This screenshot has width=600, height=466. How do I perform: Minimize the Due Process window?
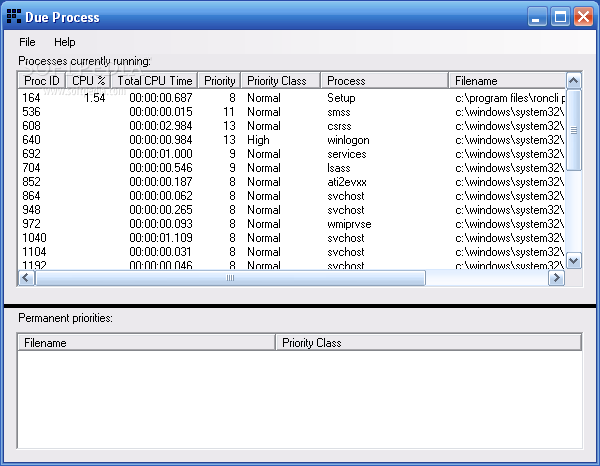[x=536, y=17]
